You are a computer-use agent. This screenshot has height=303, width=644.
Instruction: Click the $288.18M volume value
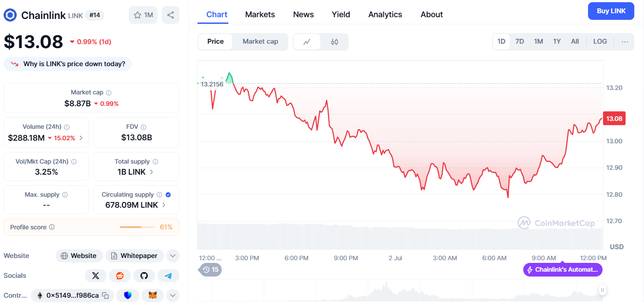(26, 138)
